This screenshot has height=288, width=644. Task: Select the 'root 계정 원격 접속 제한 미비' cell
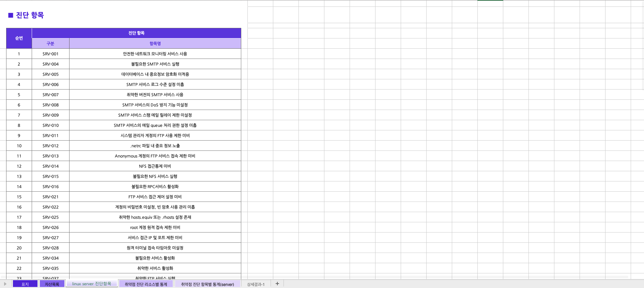[155, 227]
